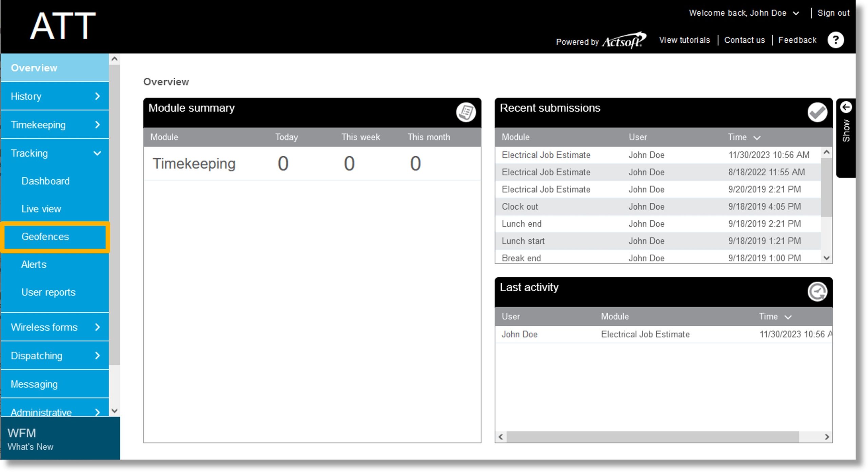
Task: Click the Recent submissions scroll down arrow
Action: click(x=826, y=257)
